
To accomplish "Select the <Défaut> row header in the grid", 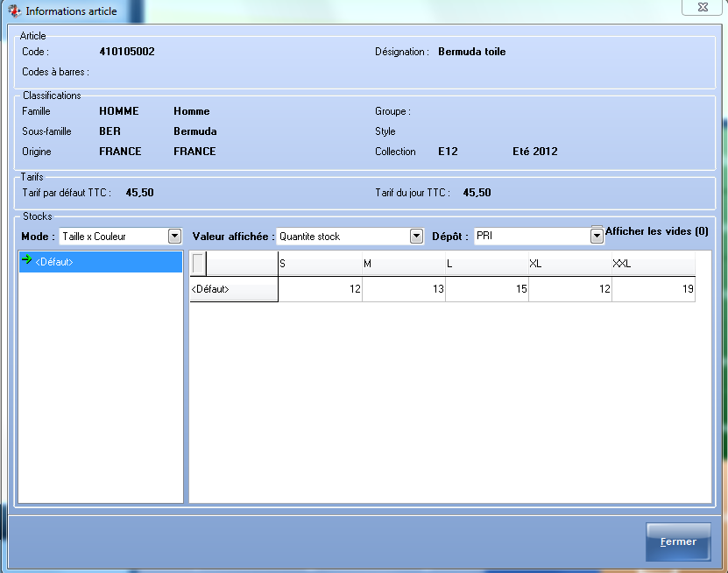I will pos(233,289).
